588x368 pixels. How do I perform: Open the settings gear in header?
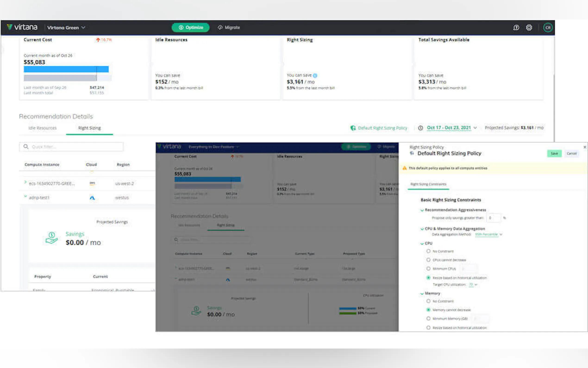[529, 28]
